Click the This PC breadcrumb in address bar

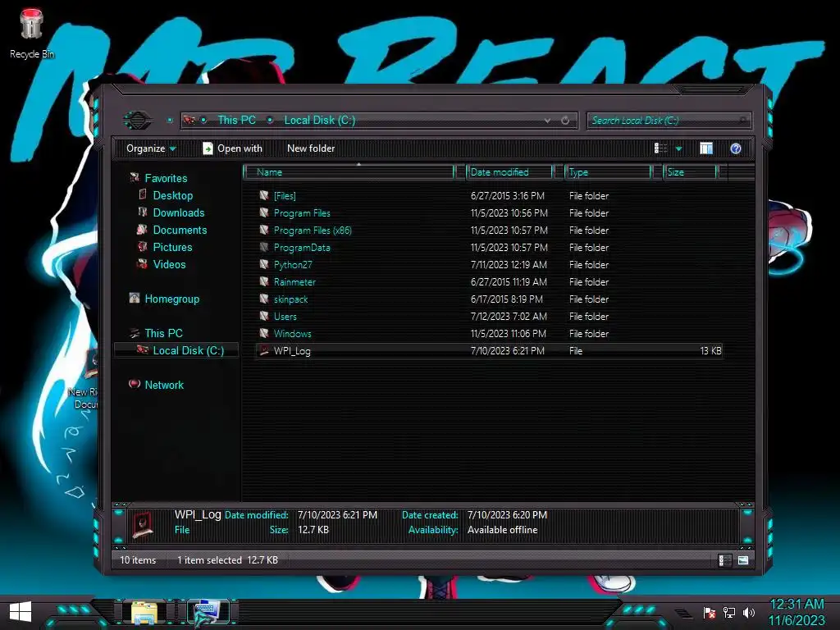point(236,120)
